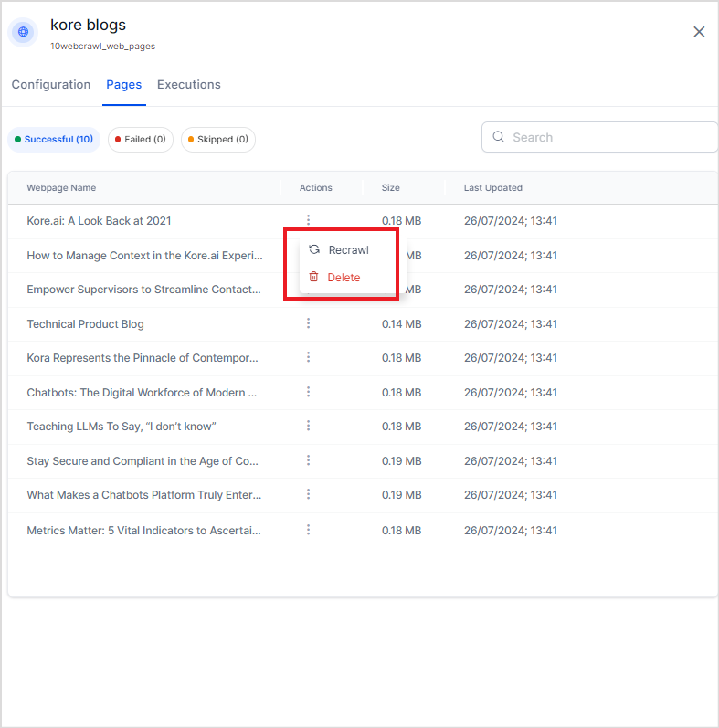Screen dimensions: 719x728
Task: Click the globe icon beside kore blogs
Action: tap(23, 32)
